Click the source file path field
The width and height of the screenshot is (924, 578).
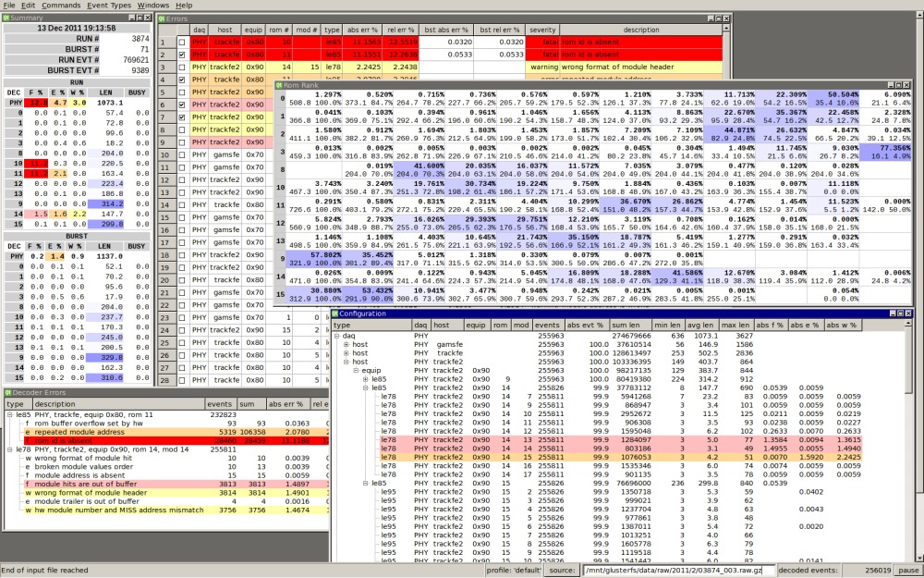tap(678, 571)
